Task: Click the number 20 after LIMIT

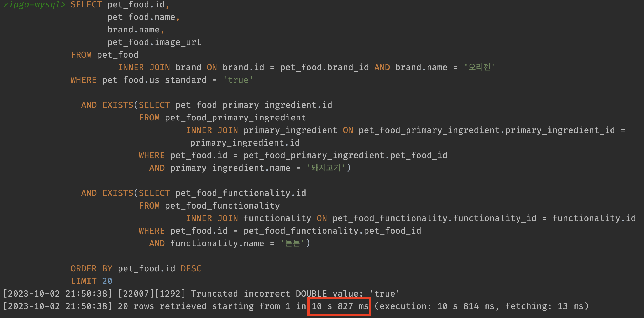Action: pos(107,281)
